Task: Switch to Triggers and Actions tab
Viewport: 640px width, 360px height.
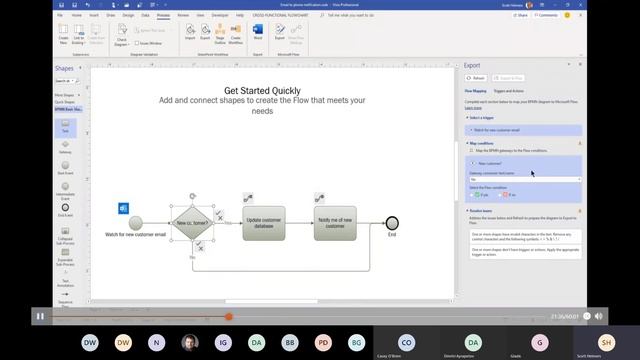Action: 509,91
